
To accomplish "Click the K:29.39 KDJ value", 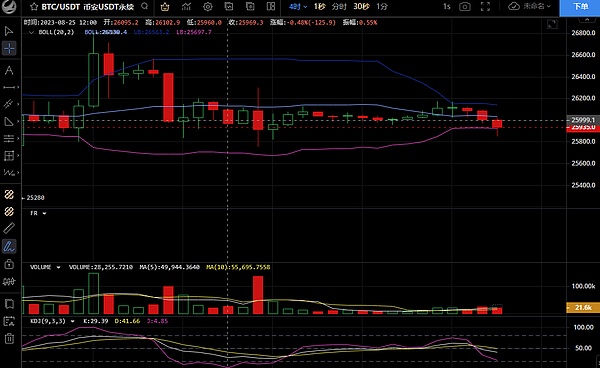I will click(96, 321).
